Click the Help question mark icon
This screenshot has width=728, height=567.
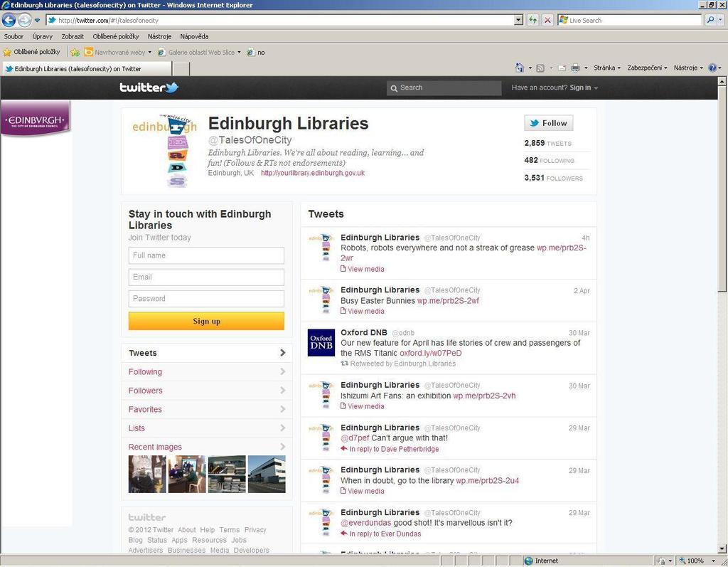coord(712,68)
